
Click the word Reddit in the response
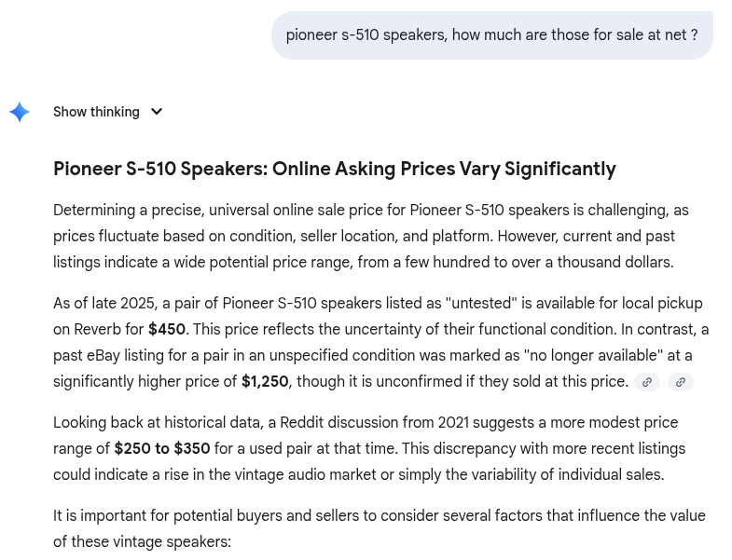[301, 423]
